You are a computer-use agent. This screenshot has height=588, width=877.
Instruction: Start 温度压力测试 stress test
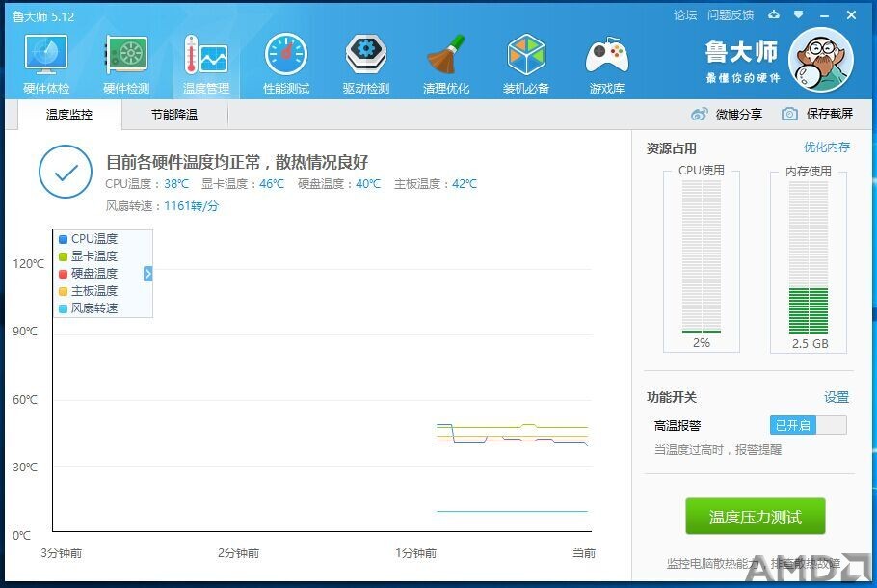pos(755,517)
